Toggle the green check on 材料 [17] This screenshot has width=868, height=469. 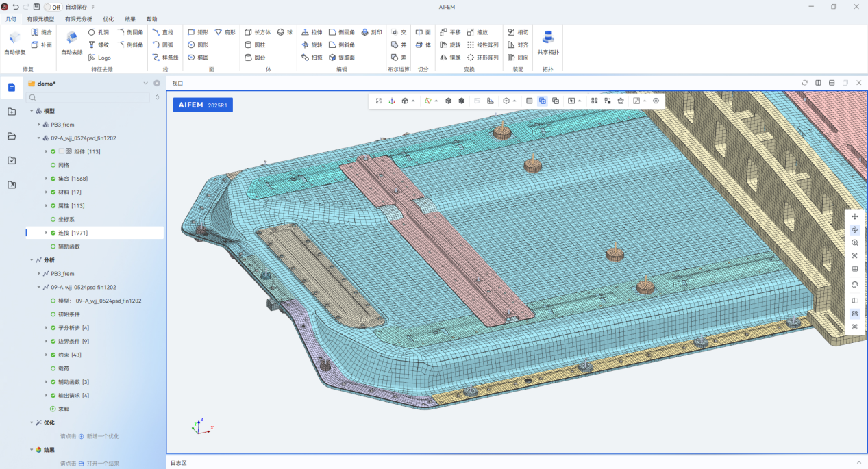53,192
